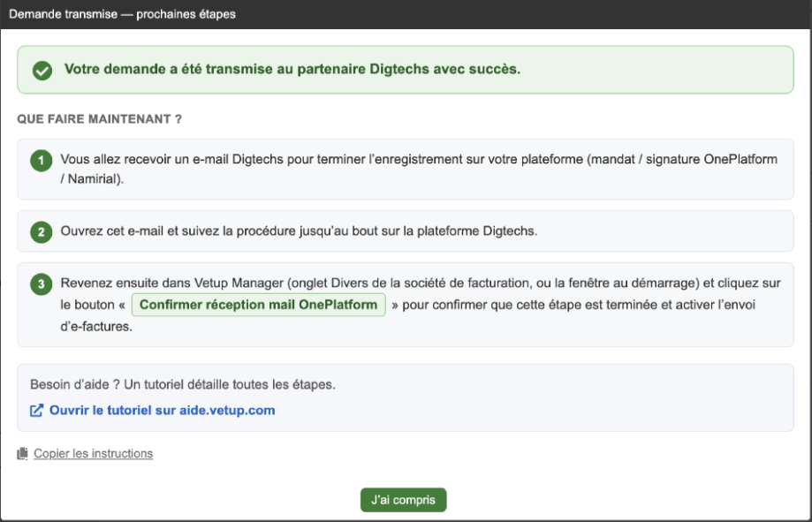Click the step 1 number badge
The height and width of the screenshot is (522, 812).
(x=41, y=161)
